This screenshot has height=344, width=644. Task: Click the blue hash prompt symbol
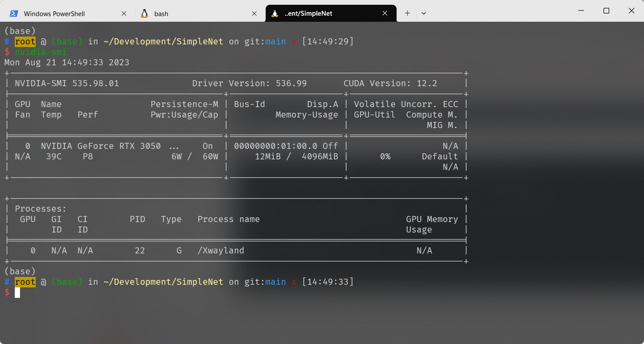7,41
